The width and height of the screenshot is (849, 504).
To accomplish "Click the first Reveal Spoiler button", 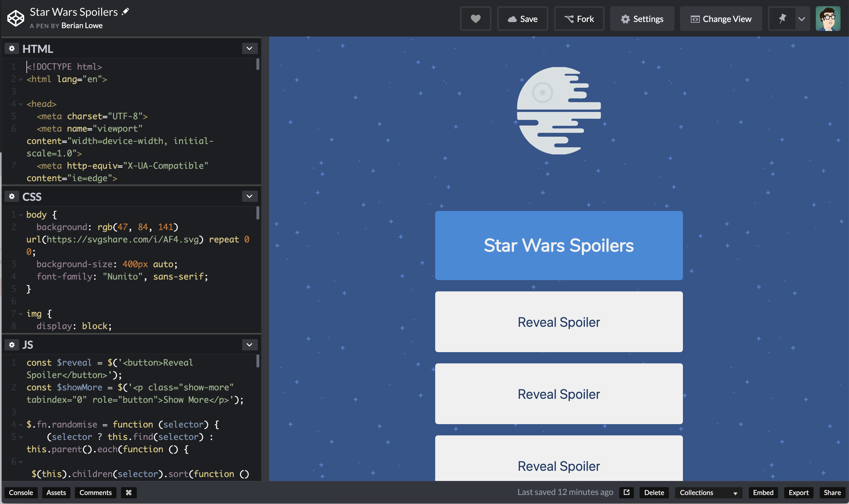I will coord(559,322).
